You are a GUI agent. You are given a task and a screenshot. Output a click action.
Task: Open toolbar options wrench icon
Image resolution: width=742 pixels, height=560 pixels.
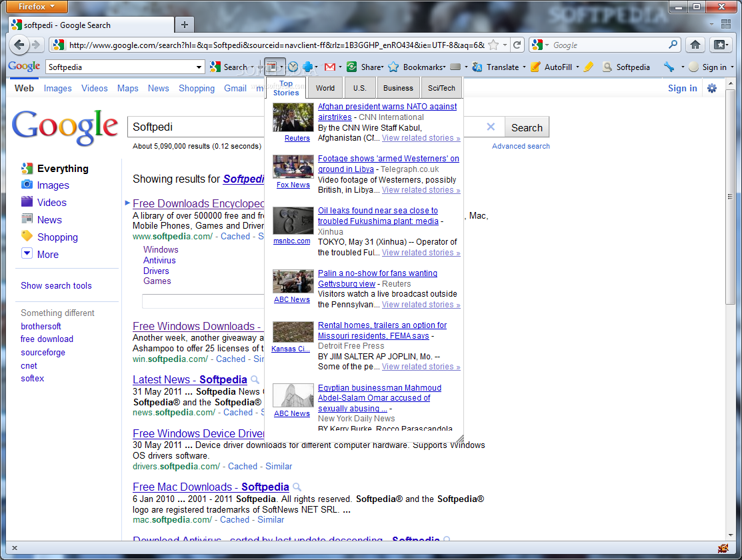669,67
